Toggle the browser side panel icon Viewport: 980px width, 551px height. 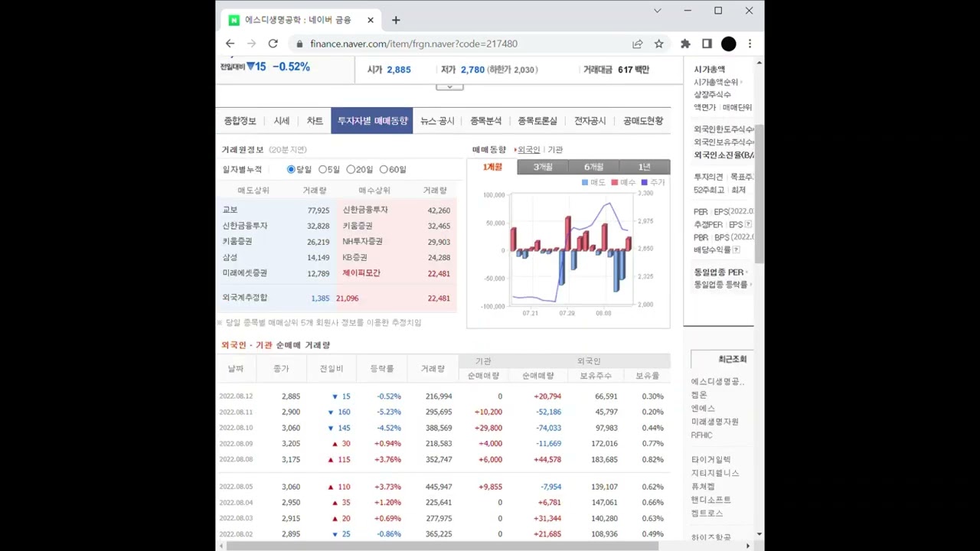[x=707, y=44]
